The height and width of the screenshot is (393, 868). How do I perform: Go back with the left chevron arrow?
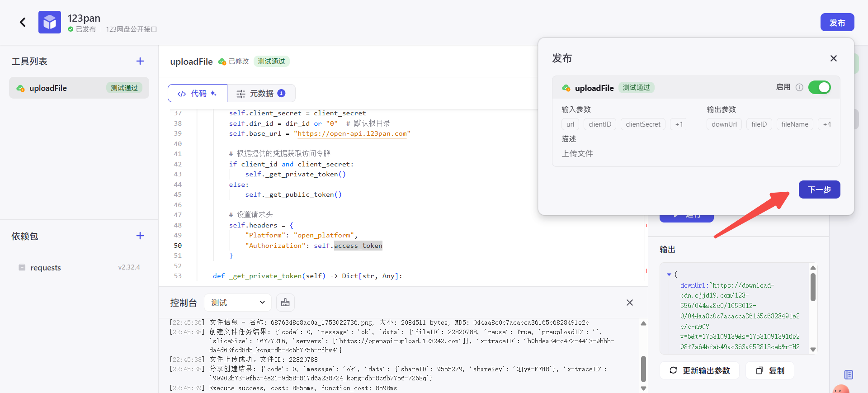click(x=23, y=22)
